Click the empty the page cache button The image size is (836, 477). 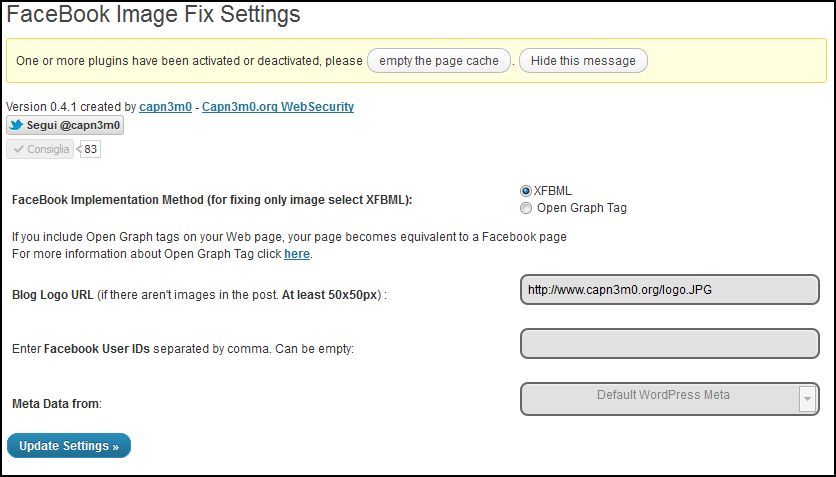click(x=439, y=61)
